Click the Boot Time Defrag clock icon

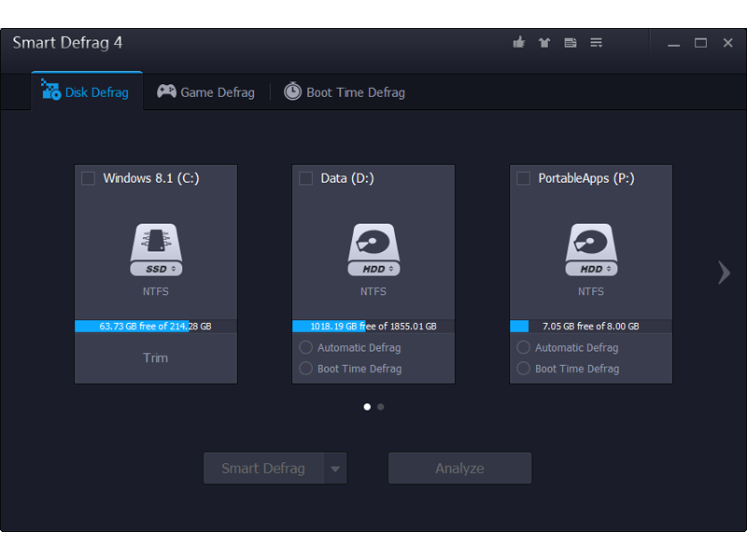pos(292,91)
